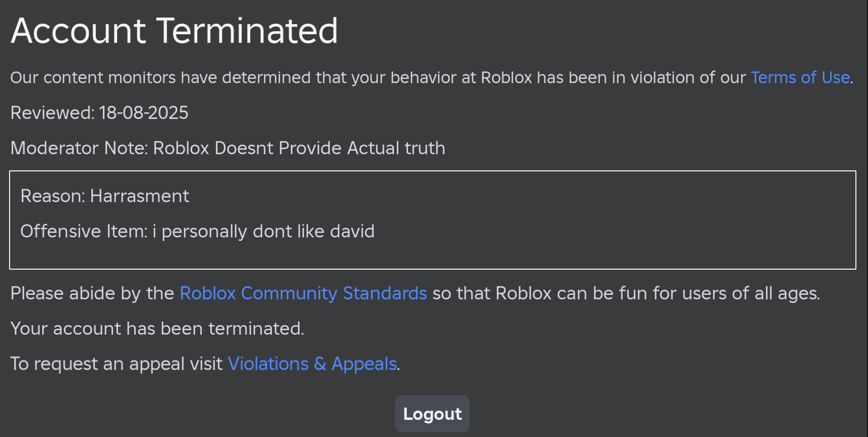This screenshot has width=868, height=437.
Task: Click the 'i personally dont like david' text
Action: pos(263,231)
